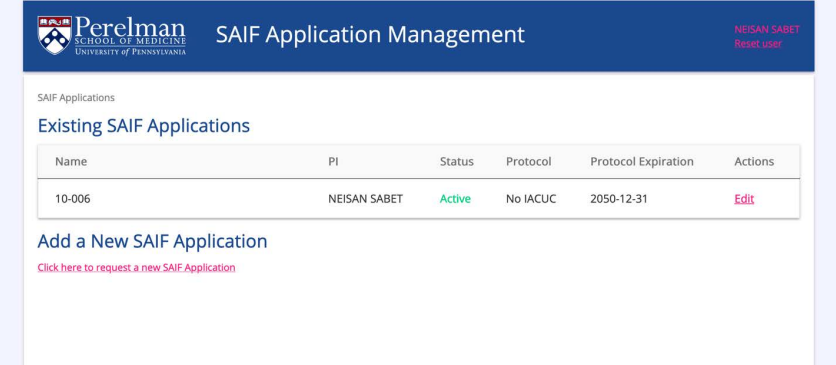
Task: Click the Perelman School of Medicine logo
Action: coord(112,35)
